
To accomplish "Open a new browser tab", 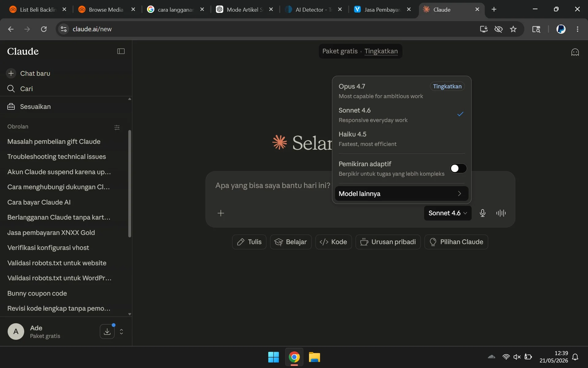I will coord(494,10).
